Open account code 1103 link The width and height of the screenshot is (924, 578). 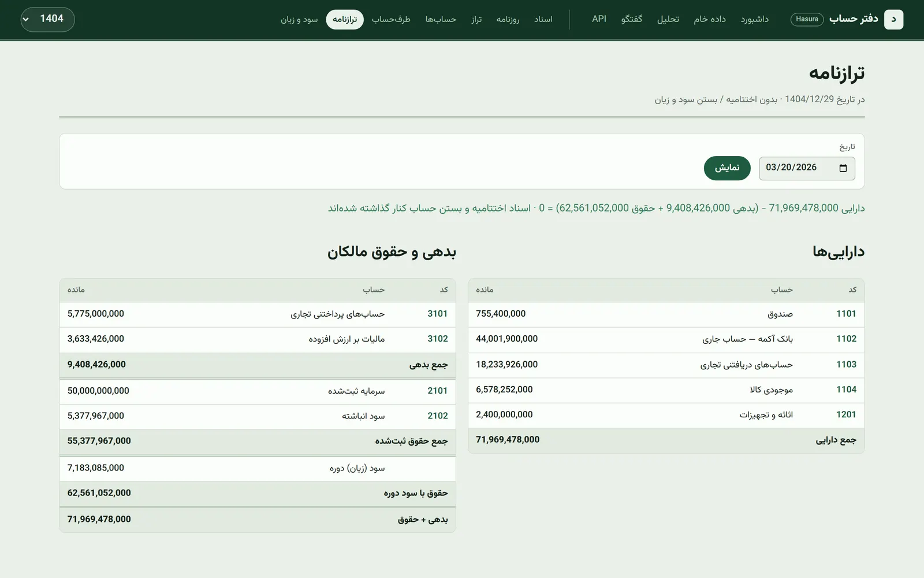[x=846, y=364]
